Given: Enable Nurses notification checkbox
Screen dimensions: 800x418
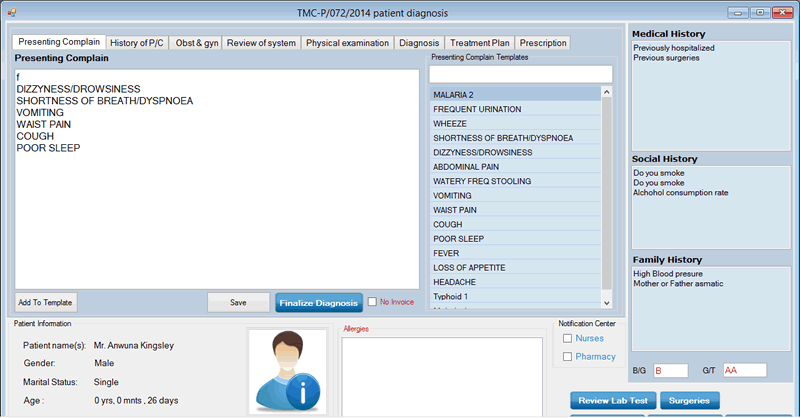Looking at the screenshot, I should pos(567,338).
